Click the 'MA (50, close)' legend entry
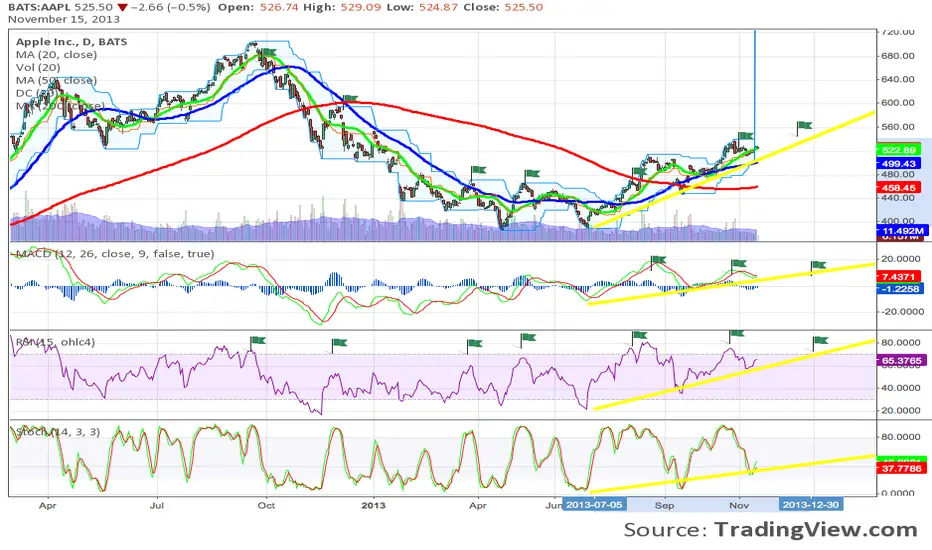Image resolution: width=932 pixels, height=550 pixels. pyautogui.click(x=56, y=80)
